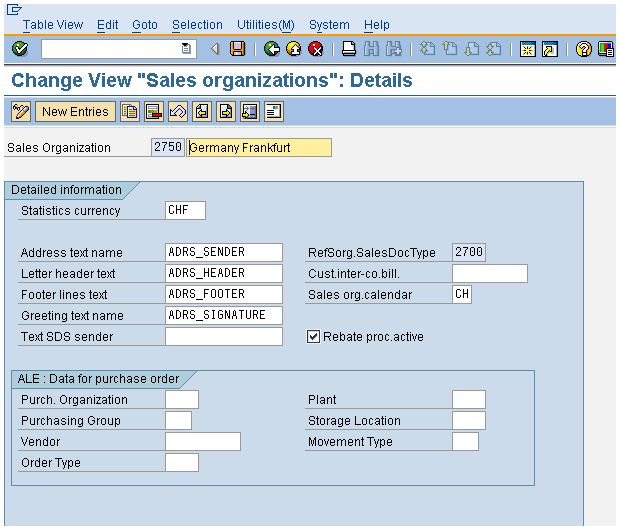The width and height of the screenshot is (619, 530).
Task: Click the red Cancel icon
Action: pyautogui.click(x=315, y=48)
